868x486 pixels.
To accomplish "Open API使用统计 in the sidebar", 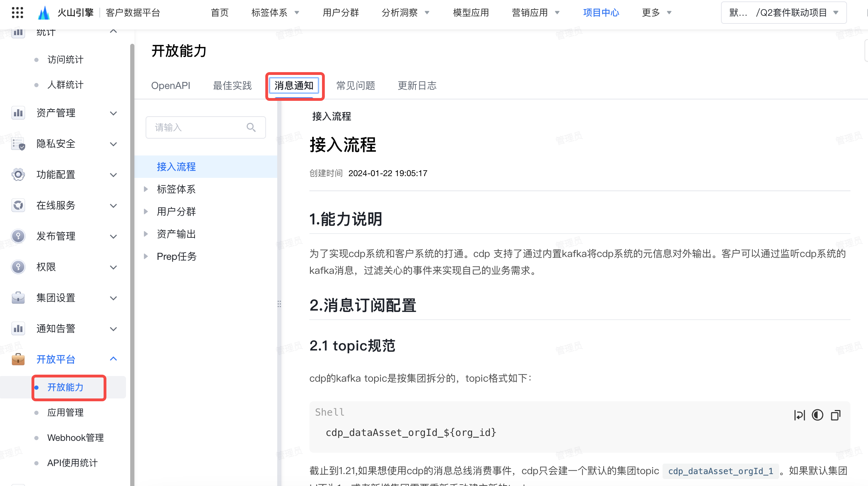I will pos(72,463).
